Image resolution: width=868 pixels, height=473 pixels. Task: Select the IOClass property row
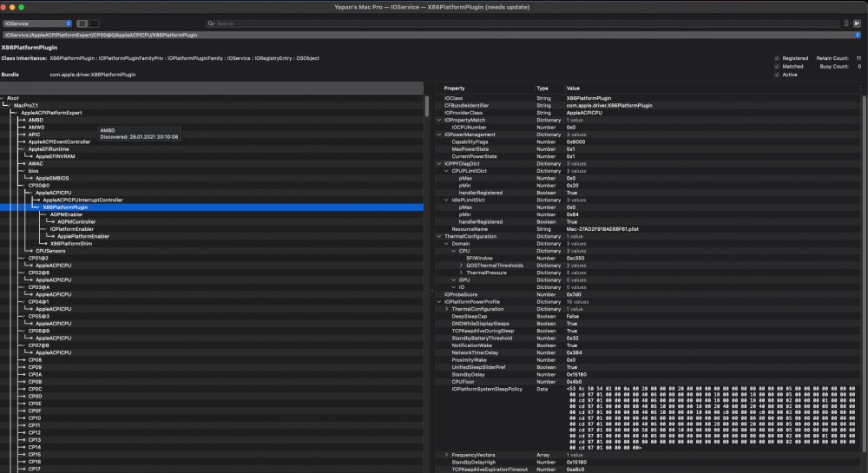[x=648, y=98]
